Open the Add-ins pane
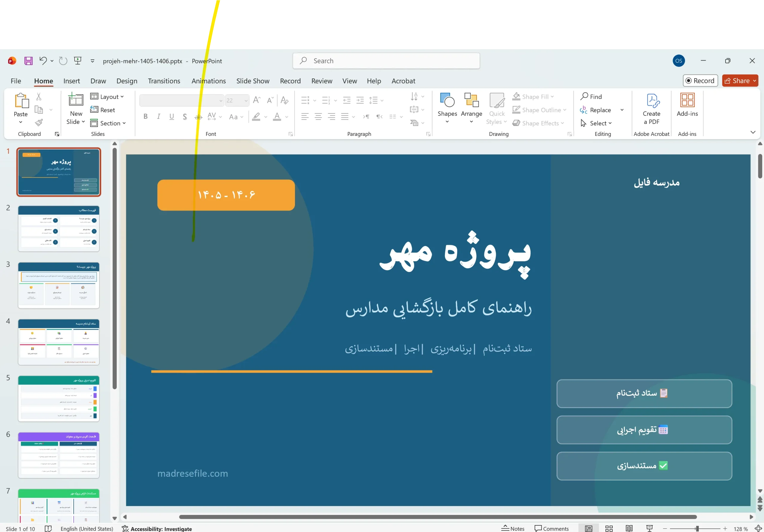This screenshot has height=532, width=764. click(687, 105)
